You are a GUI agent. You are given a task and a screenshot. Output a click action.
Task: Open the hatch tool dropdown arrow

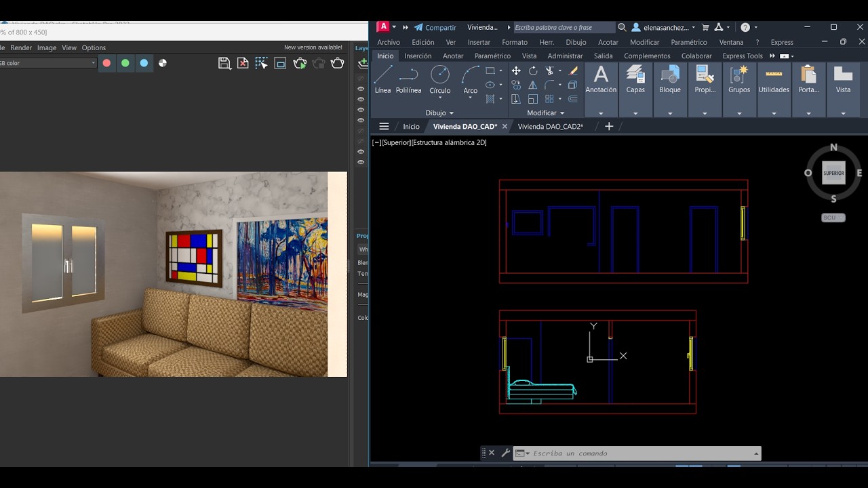501,99
